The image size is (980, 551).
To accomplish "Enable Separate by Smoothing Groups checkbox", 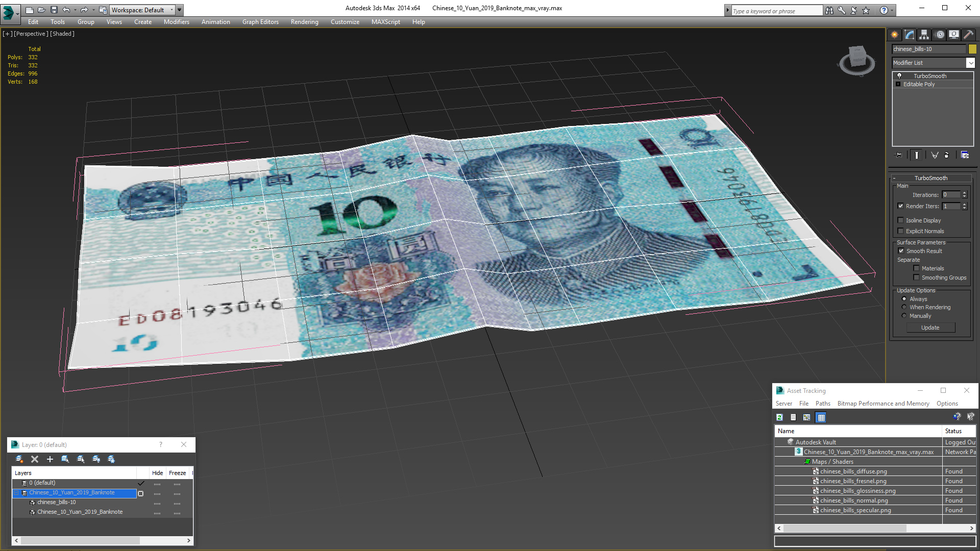I will (x=916, y=278).
